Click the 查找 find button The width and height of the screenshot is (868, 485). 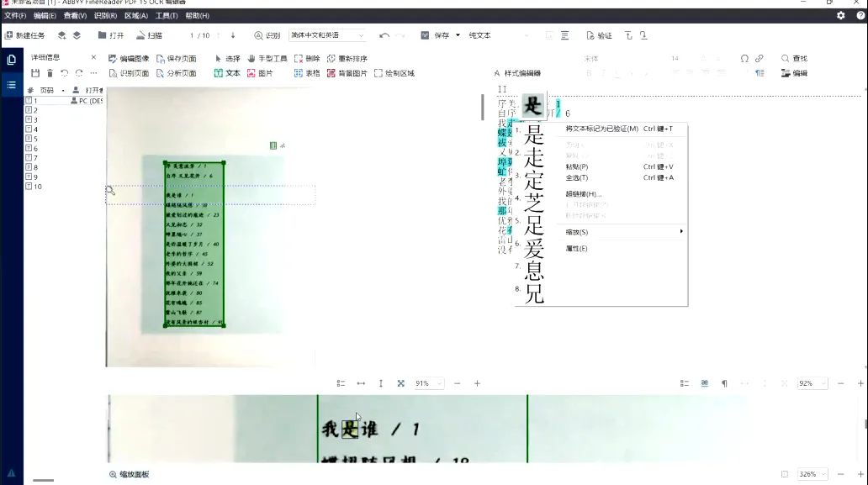tap(794, 59)
